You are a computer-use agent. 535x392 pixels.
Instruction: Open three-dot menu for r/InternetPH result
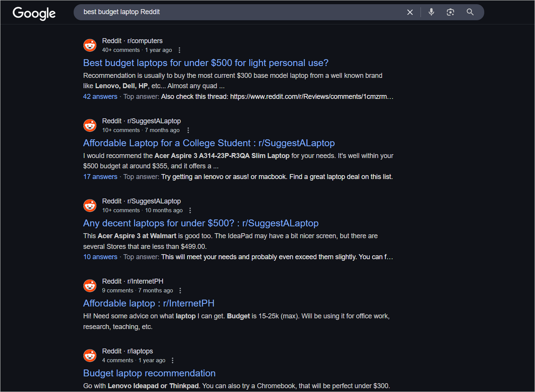[181, 290]
